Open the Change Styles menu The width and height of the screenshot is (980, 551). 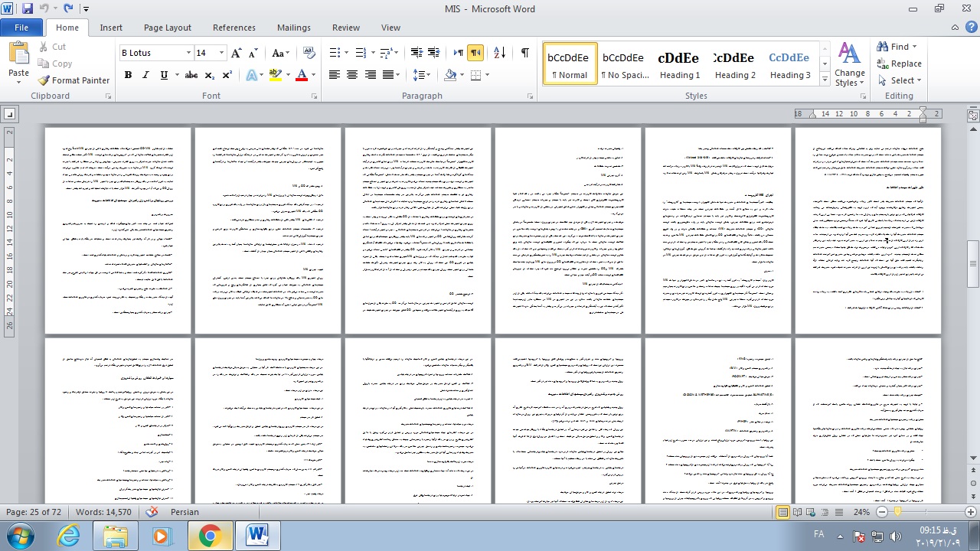click(x=849, y=64)
